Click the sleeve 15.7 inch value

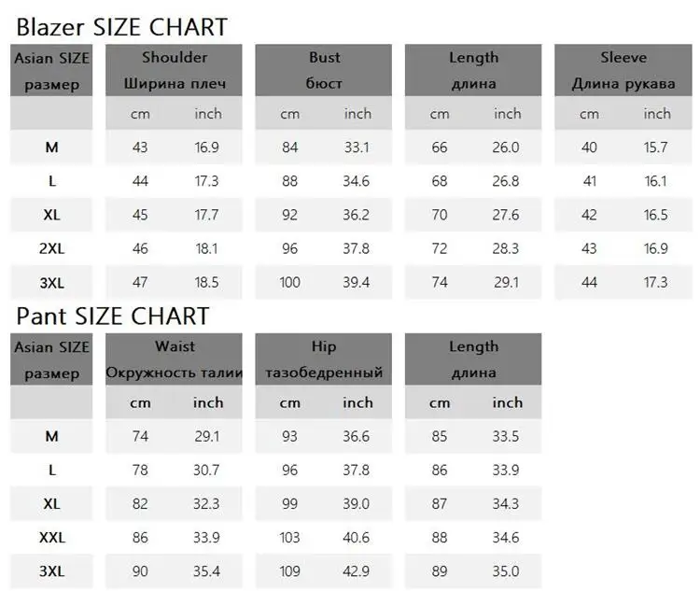click(655, 147)
